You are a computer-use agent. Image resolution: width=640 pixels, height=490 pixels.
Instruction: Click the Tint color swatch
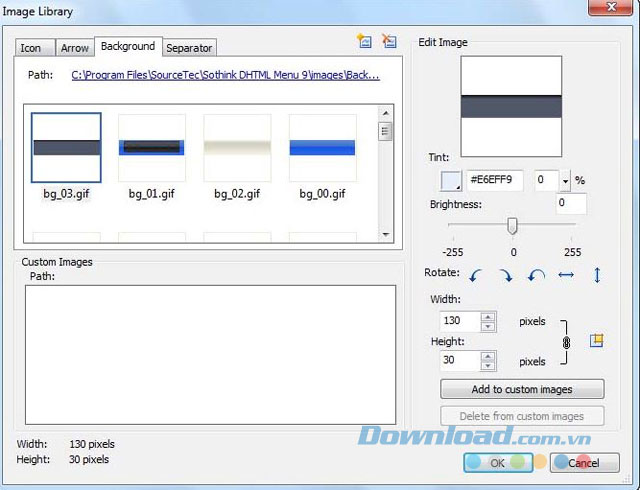click(450, 181)
